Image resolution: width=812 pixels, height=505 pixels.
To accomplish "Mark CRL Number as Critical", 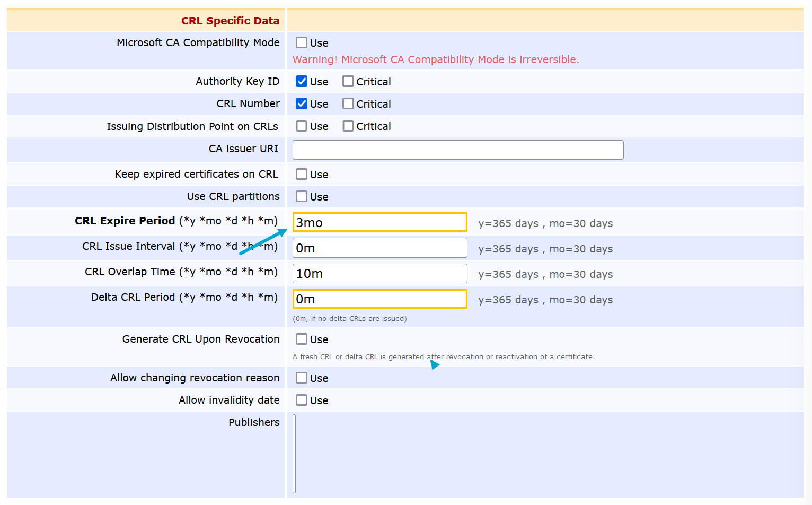I will 348,103.
